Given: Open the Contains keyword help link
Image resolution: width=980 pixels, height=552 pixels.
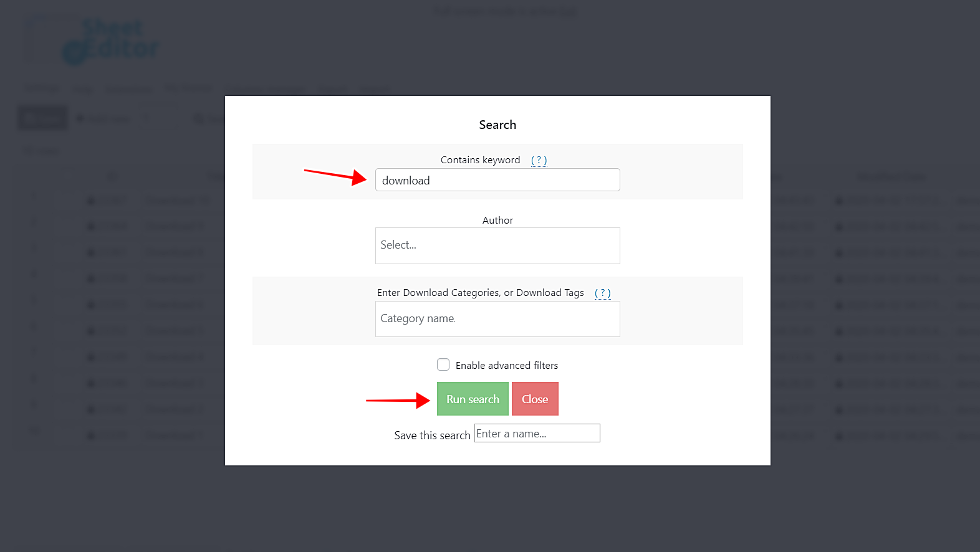Looking at the screenshot, I should 539,160.
